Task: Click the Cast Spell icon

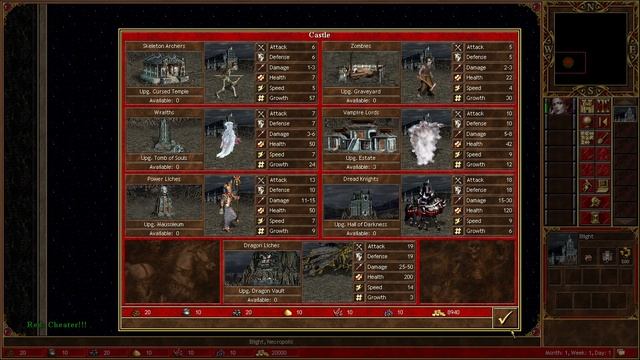Action: [x=603, y=138]
